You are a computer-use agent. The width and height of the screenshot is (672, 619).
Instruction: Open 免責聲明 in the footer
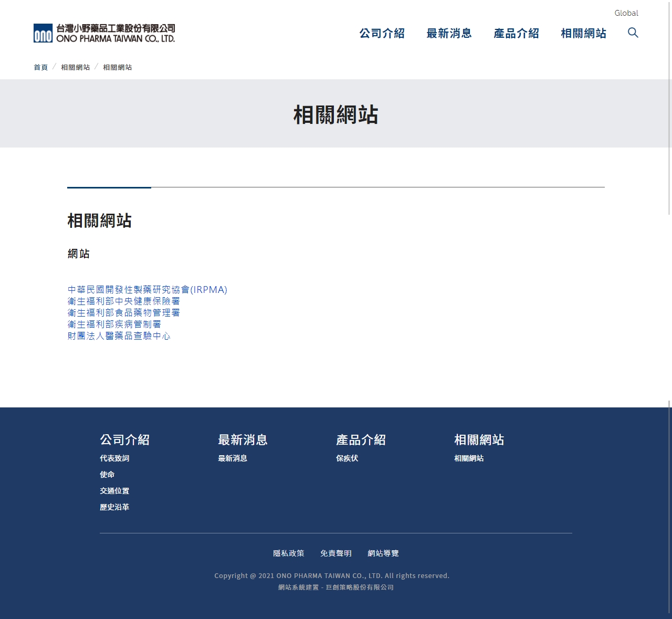[336, 553]
